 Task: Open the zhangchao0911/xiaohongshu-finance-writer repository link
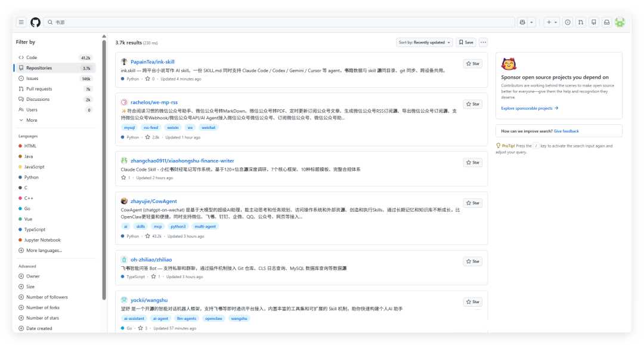click(182, 161)
